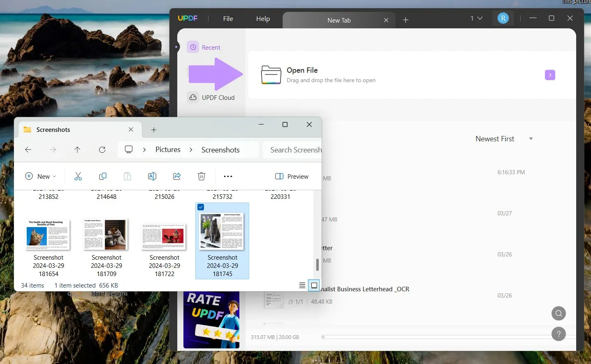This screenshot has height=364, width=591.
Task: Click the Rename icon in File Explorer toolbar
Action: pyautogui.click(x=152, y=176)
